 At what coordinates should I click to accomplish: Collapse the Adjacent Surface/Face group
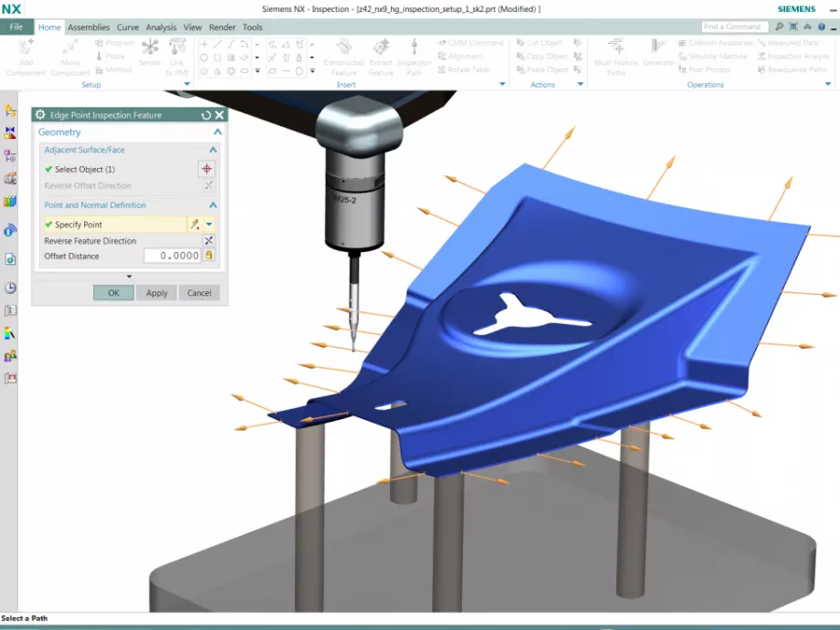click(213, 150)
